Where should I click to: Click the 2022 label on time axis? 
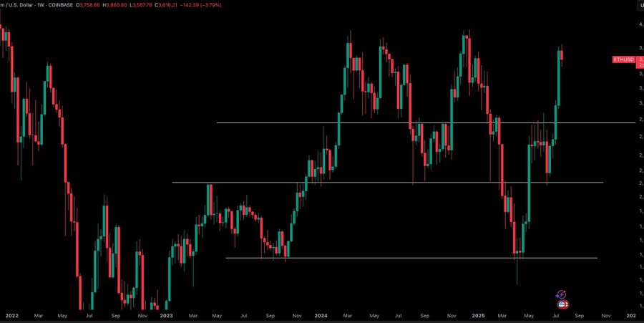point(12,316)
